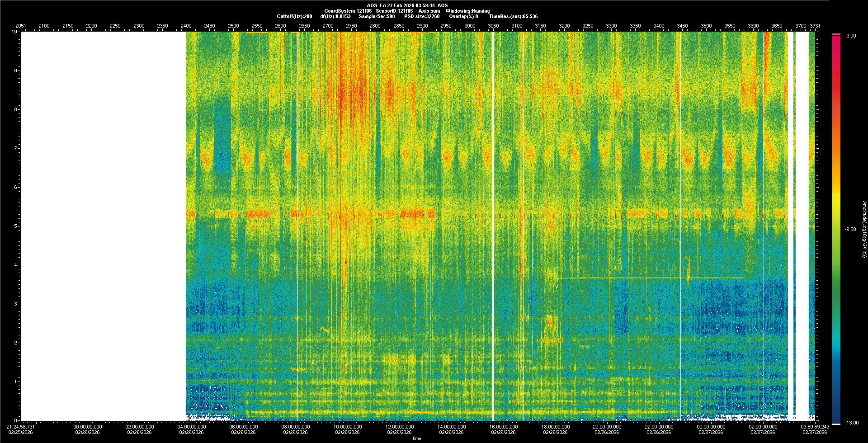The image size is (868, 443).
Task: Click the Overlap(%):0 header text
Action: point(463,16)
